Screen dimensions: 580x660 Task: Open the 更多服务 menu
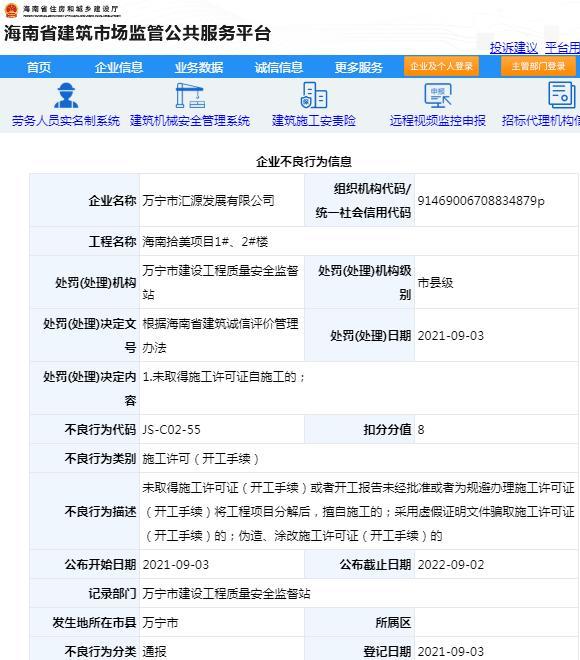[x=359, y=67]
